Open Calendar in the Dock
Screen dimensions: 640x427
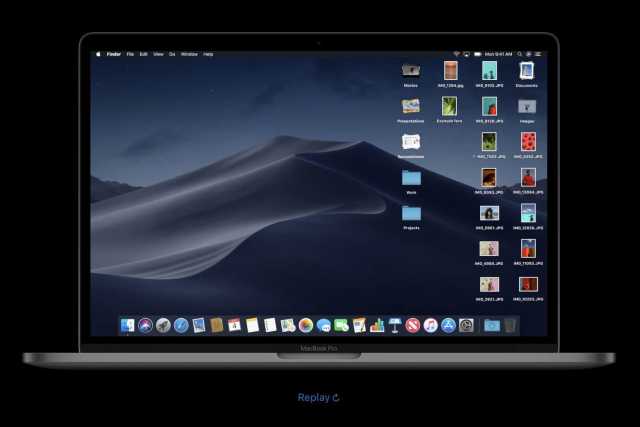(x=234, y=325)
